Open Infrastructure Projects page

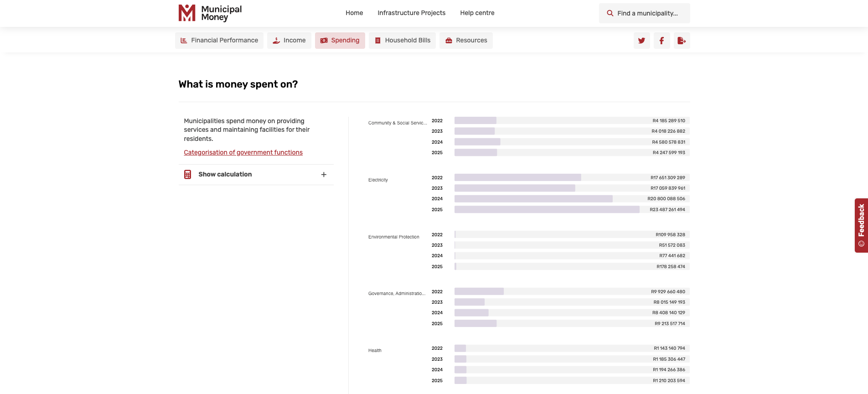click(411, 13)
